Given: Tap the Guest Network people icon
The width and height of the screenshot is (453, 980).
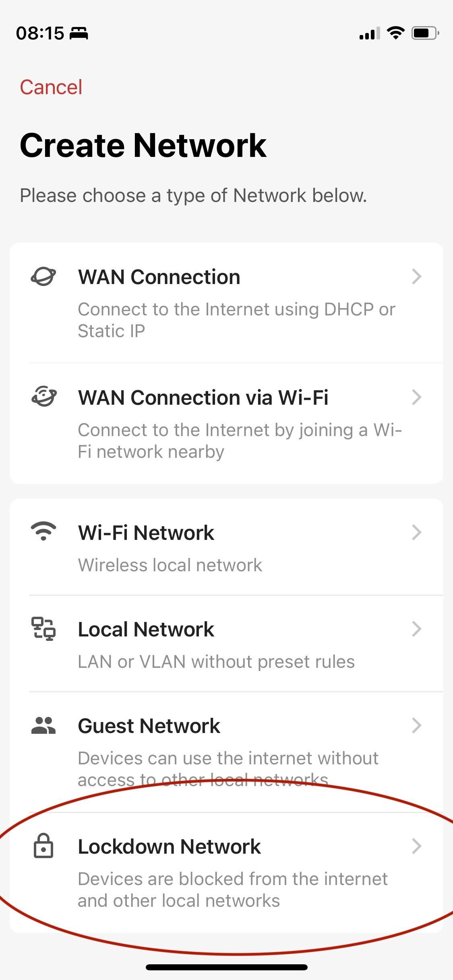Looking at the screenshot, I should pyautogui.click(x=43, y=725).
